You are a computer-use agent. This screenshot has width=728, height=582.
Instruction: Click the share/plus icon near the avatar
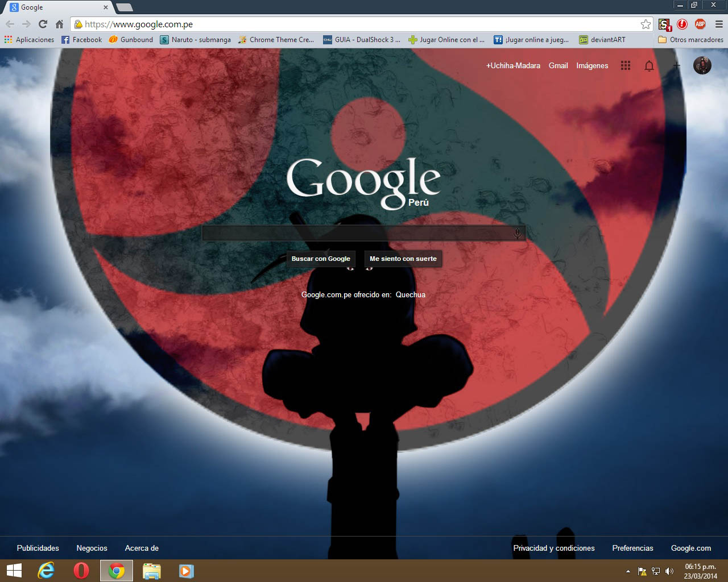tap(676, 65)
